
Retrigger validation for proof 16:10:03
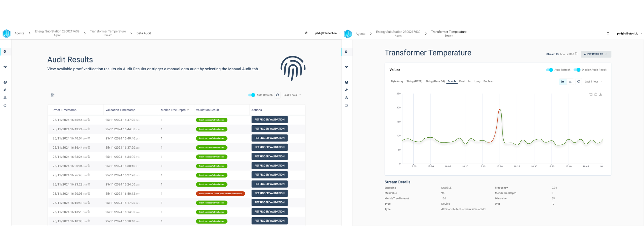click(269, 221)
